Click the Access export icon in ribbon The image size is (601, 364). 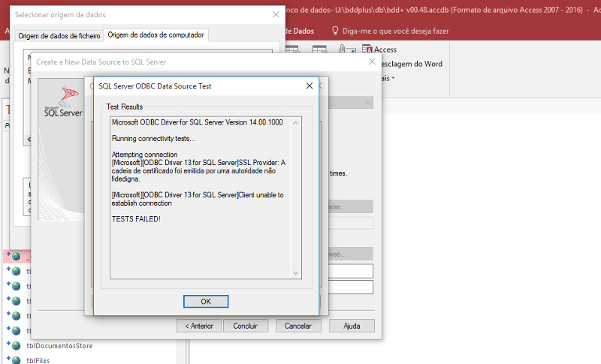pos(367,50)
